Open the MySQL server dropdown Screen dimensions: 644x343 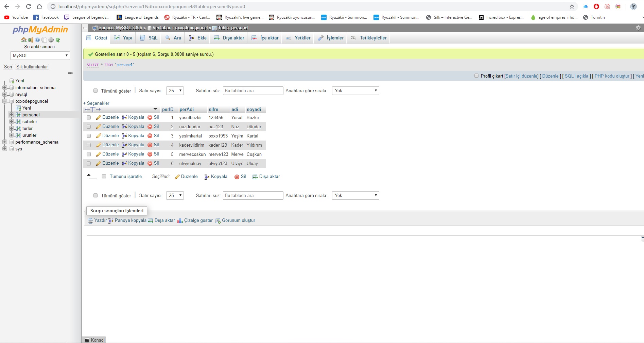(x=40, y=55)
